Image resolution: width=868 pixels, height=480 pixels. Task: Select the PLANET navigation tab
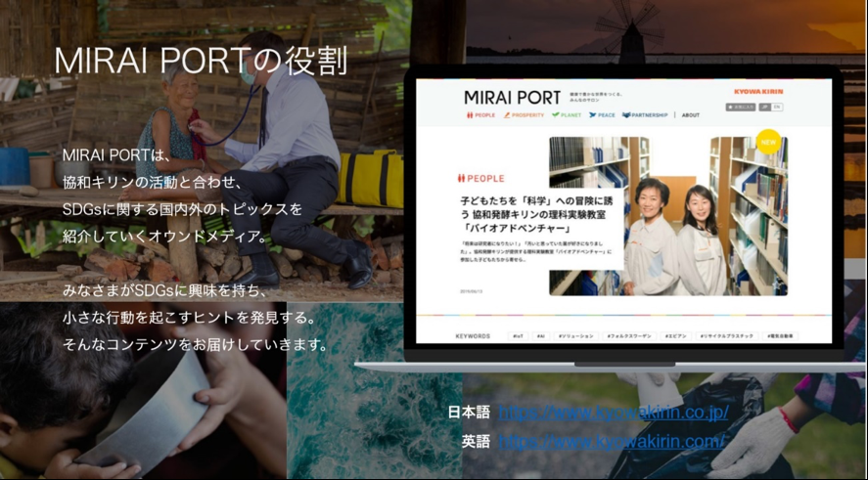567,115
